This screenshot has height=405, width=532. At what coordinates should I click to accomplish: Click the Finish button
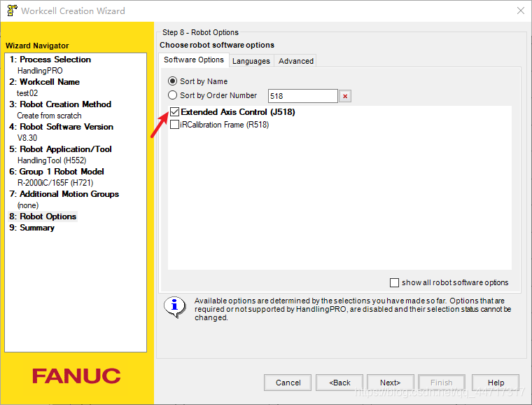(x=442, y=383)
